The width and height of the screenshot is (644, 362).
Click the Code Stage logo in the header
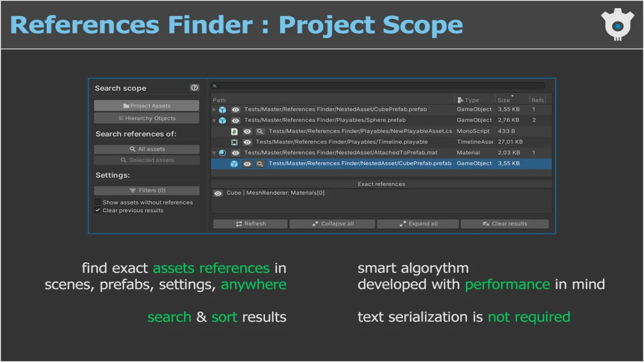617,25
